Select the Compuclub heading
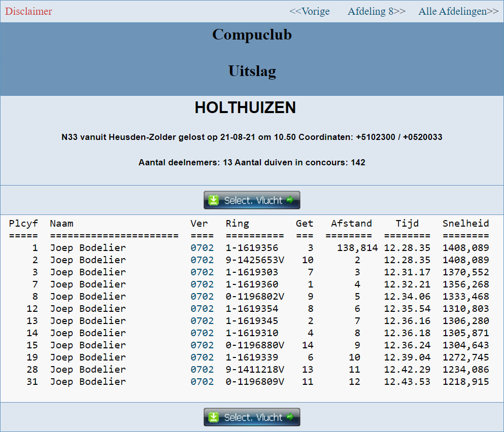 pyautogui.click(x=252, y=34)
